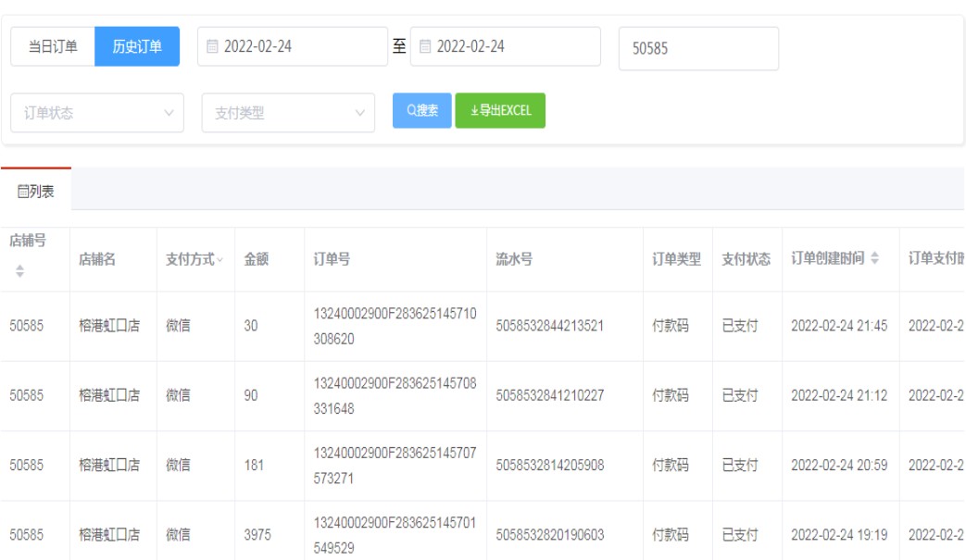Select 历史订单 toggle button

pyautogui.click(x=137, y=46)
